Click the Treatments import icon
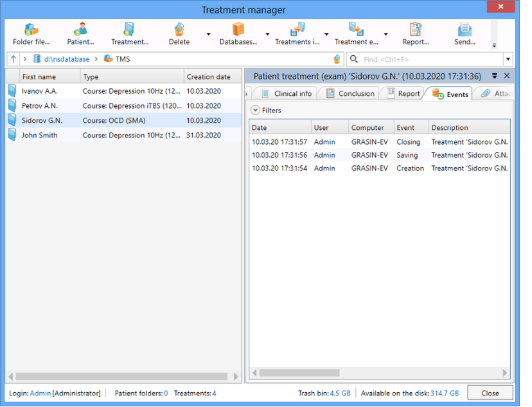 297,30
